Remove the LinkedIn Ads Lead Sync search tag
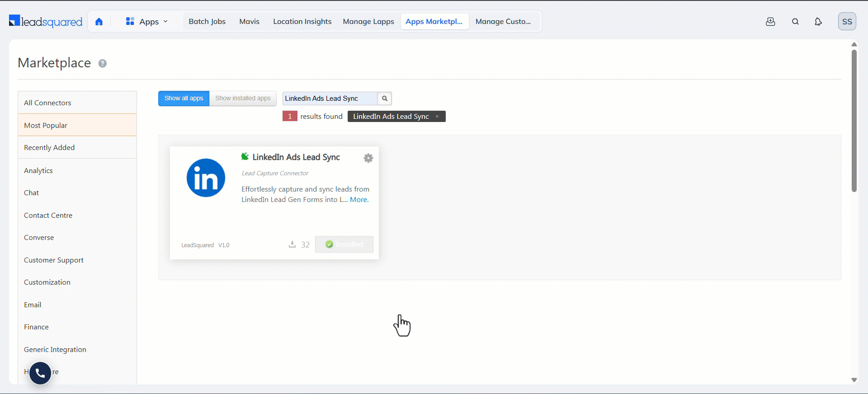Image resolution: width=868 pixels, height=394 pixels. pos(437,117)
